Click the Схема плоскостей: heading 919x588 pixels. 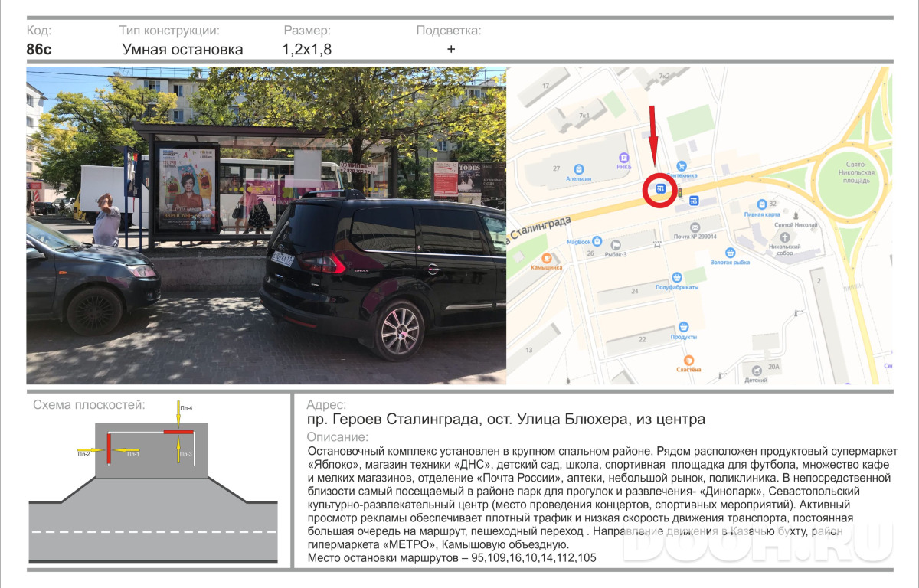coord(89,405)
